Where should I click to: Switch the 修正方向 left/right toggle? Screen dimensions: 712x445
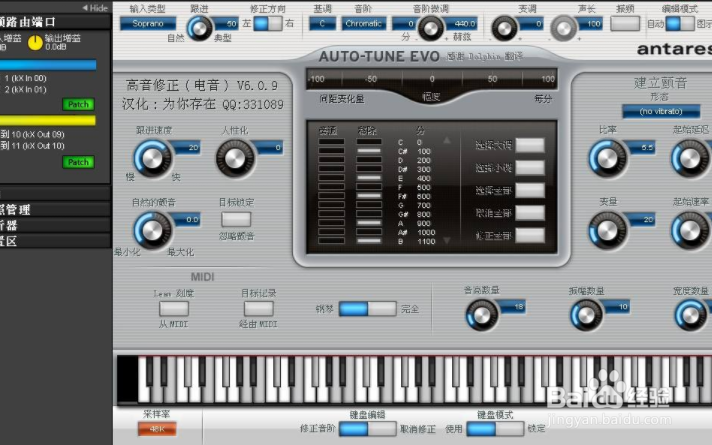268,24
